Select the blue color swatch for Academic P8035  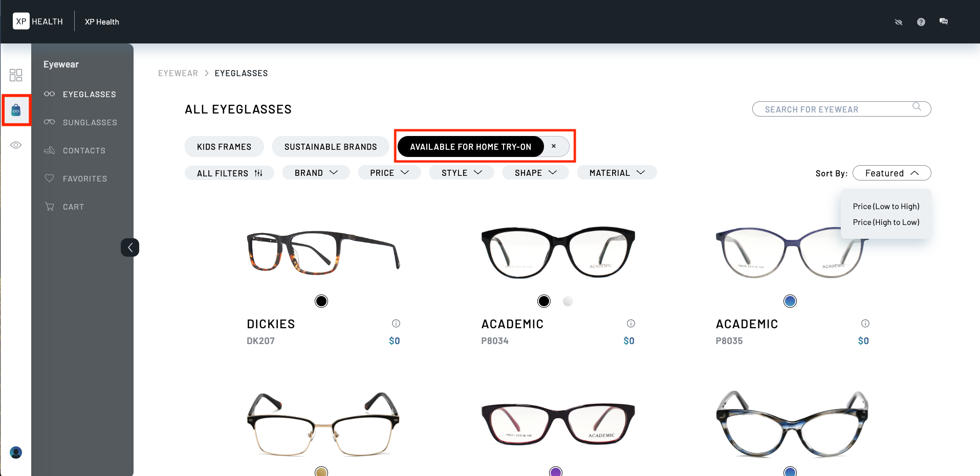click(790, 301)
